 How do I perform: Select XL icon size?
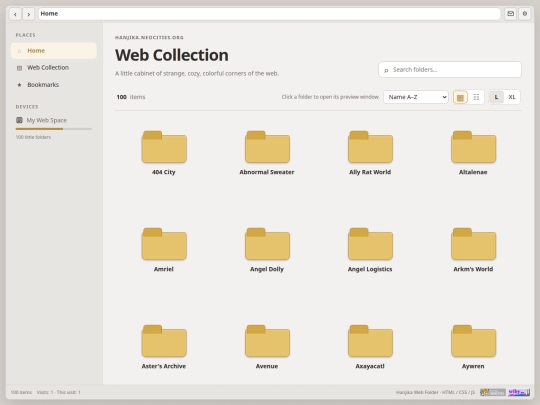tap(512, 97)
